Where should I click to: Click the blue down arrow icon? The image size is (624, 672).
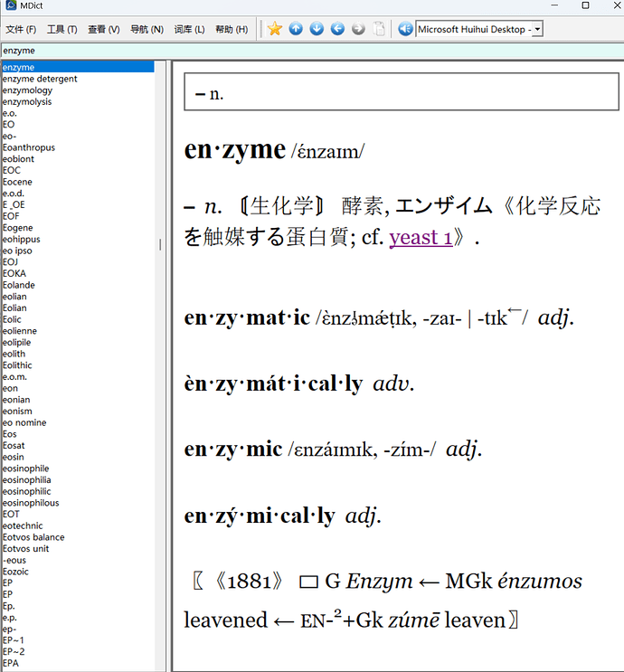(x=317, y=29)
